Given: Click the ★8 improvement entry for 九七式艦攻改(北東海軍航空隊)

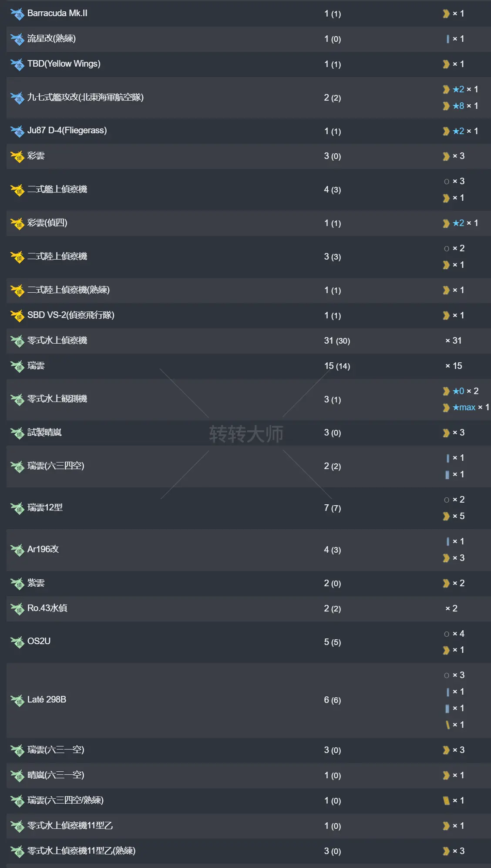Looking at the screenshot, I should coord(458,106).
